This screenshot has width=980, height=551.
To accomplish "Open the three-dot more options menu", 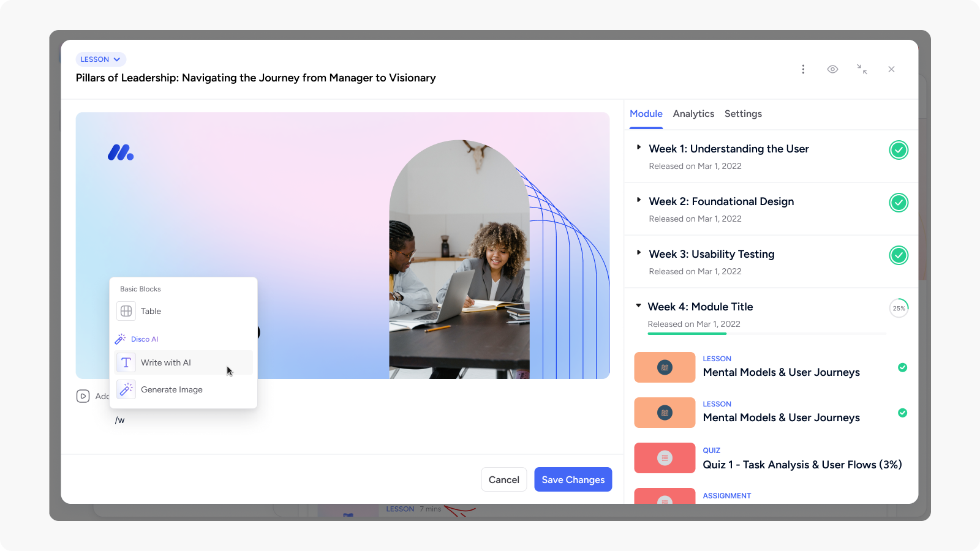I will coord(803,69).
